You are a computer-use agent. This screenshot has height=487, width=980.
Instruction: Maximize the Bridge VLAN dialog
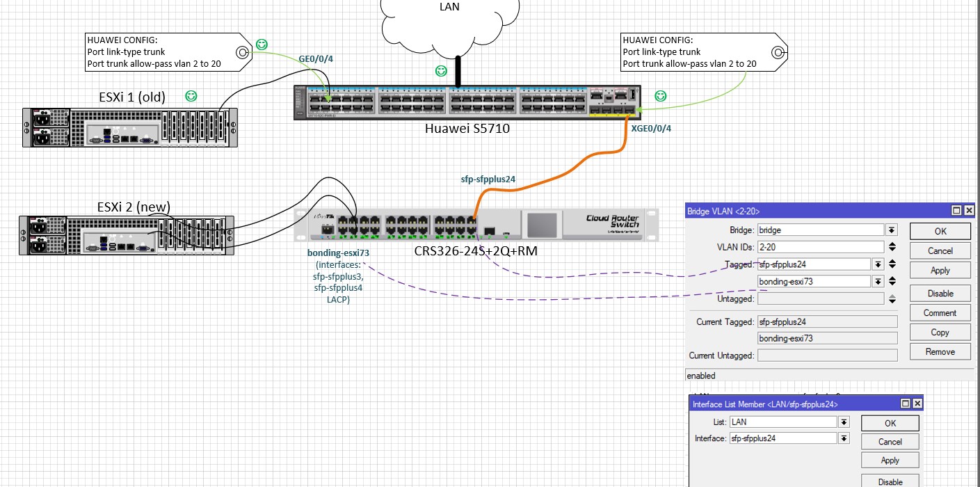point(957,211)
